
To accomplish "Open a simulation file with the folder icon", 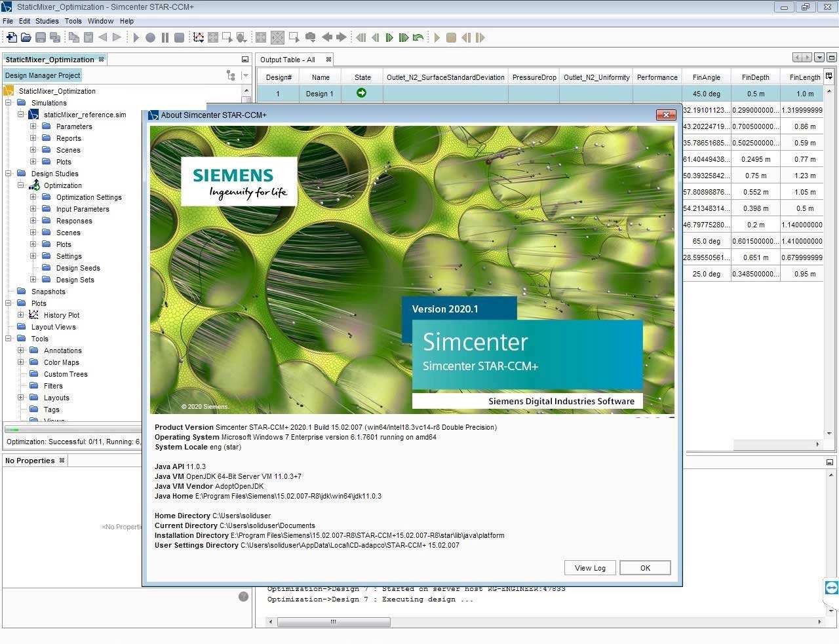I will 26,37.
